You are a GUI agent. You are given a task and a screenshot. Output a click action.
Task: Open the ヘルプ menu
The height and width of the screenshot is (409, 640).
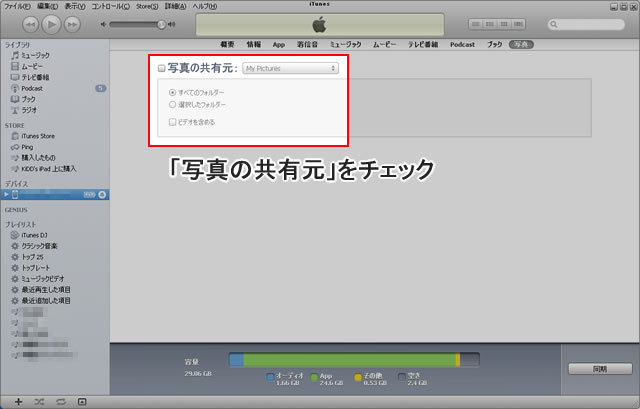coord(205,6)
